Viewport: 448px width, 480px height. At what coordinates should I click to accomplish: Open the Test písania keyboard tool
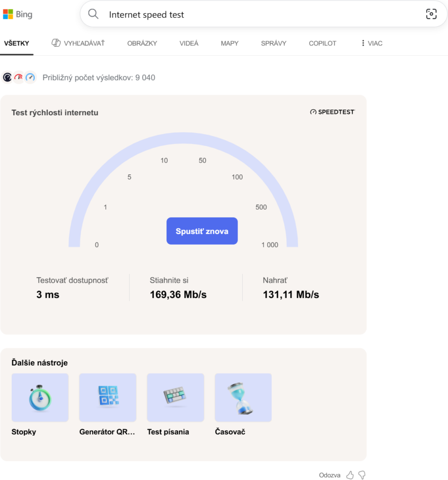click(x=175, y=397)
